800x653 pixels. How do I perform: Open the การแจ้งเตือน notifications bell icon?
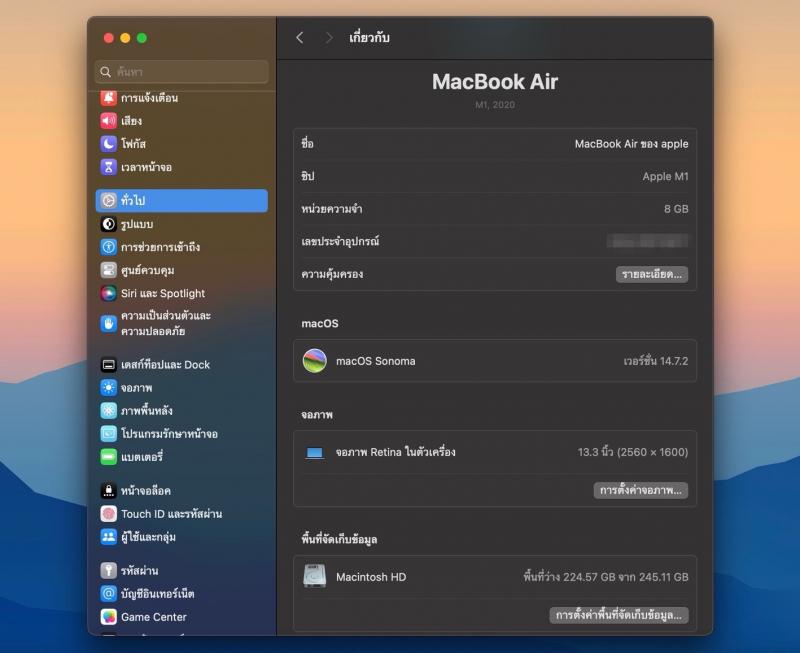click(108, 97)
